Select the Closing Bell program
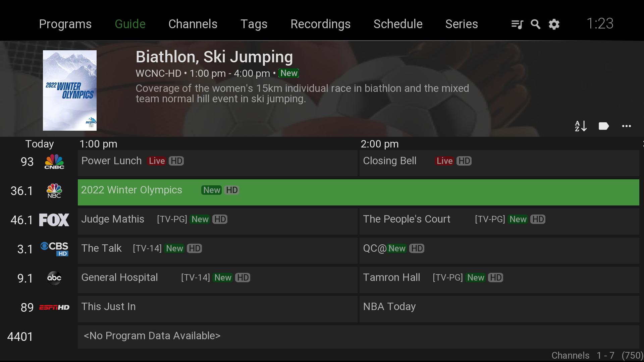The height and width of the screenshot is (362, 644). [499, 163]
